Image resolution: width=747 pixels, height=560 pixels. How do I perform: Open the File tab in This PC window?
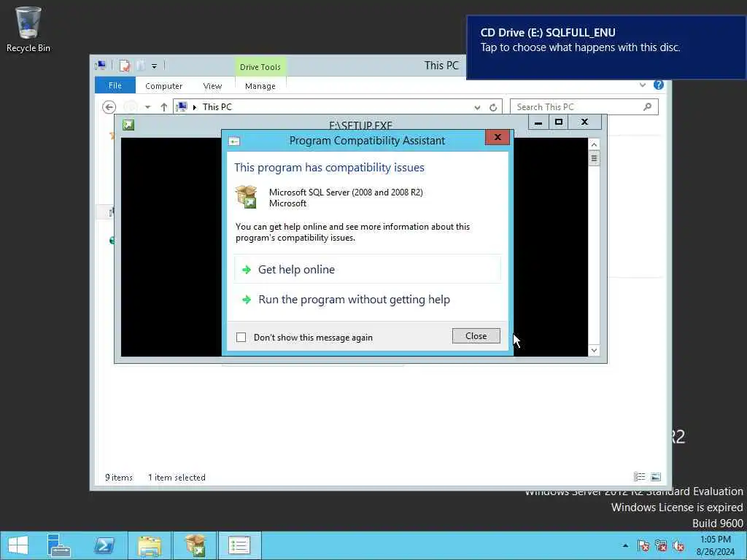pos(115,86)
